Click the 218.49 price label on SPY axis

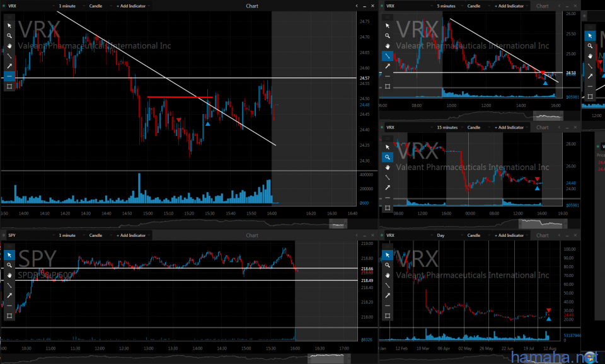pos(367,280)
